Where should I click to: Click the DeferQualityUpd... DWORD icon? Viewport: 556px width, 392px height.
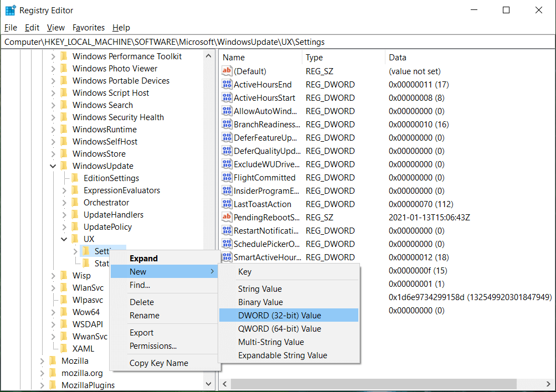coord(226,151)
